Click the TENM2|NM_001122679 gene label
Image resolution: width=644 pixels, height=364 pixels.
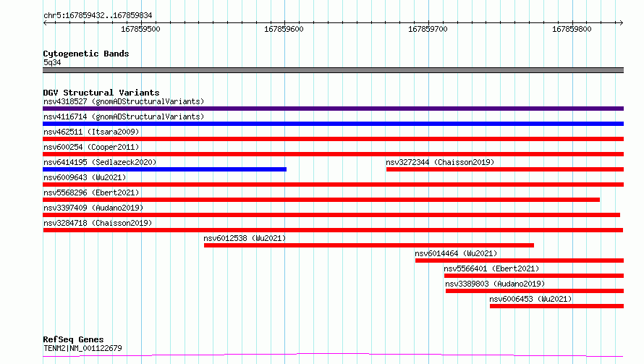coord(82,348)
